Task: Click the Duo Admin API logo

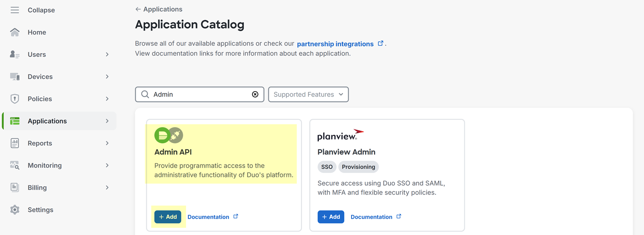Action: point(169,135)
